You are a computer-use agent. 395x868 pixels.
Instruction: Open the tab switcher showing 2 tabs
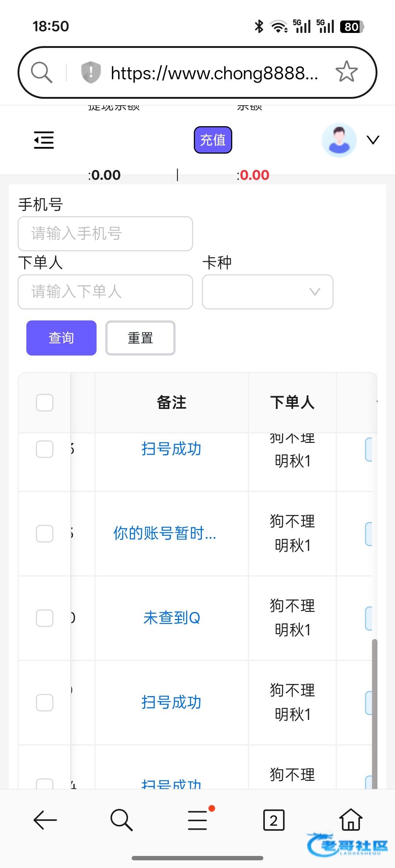click(274, 820)
